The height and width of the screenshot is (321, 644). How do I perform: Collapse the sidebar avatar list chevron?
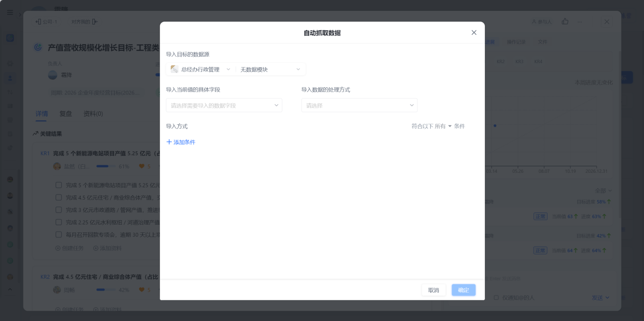coord(10,289)
